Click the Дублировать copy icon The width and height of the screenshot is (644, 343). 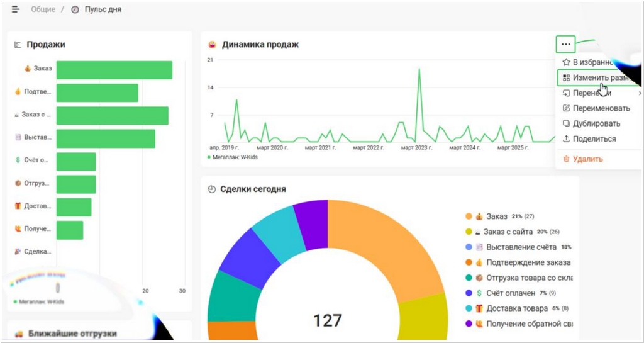tap(567, 124)
